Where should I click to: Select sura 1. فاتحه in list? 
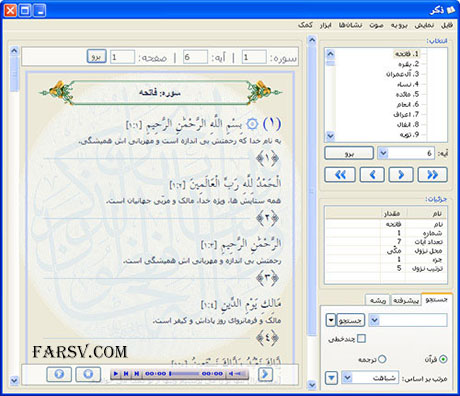coord(407,54)
